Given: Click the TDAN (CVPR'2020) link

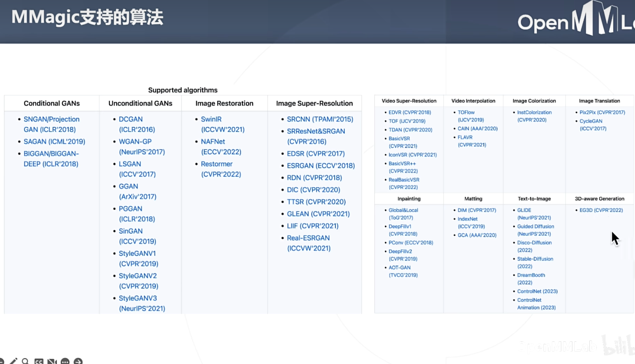Looking at the screenshot, I should tap(411, 130).
